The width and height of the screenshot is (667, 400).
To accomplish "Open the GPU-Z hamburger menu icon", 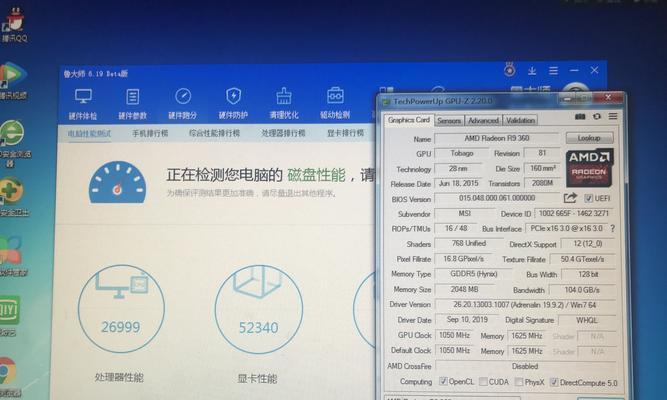I will [613, 116].
